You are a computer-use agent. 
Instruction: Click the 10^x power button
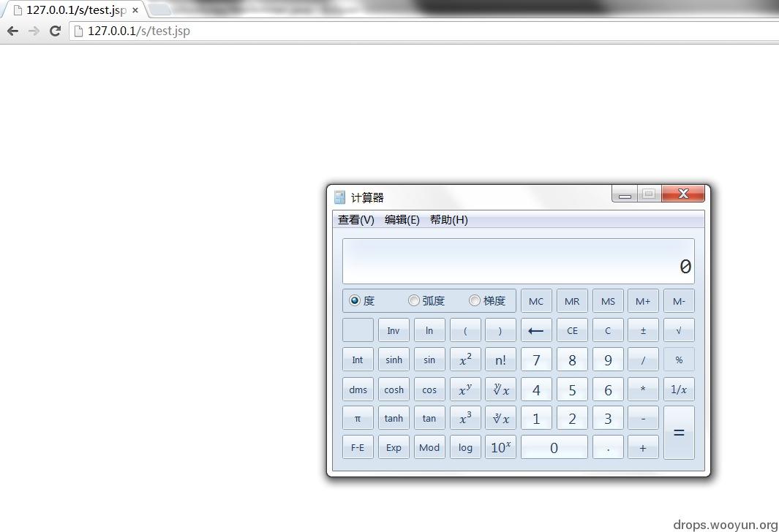click(x=500, y=448)
